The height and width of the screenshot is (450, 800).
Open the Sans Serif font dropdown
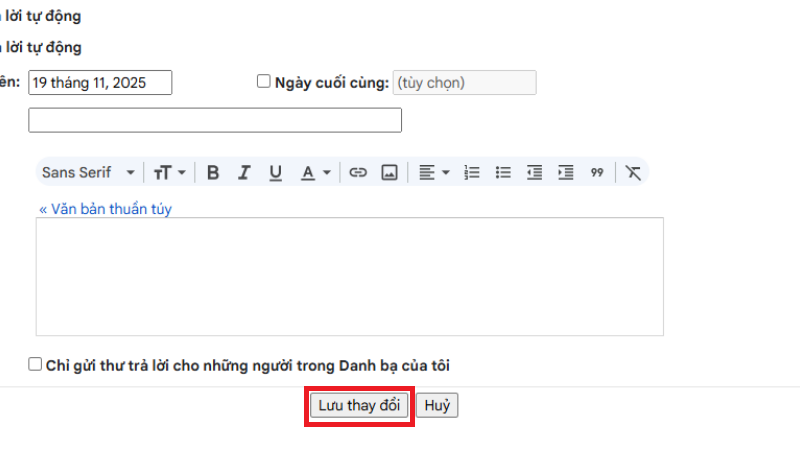88,172
